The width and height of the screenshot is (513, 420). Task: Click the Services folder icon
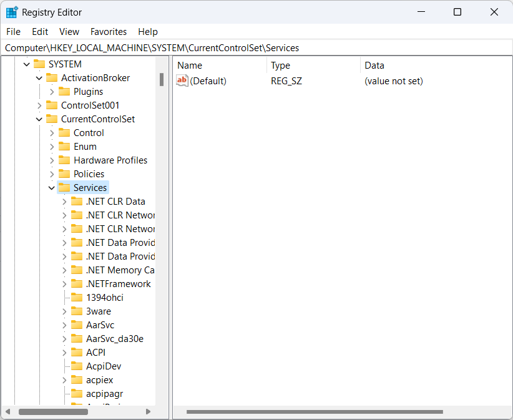[x=64, y=188]
